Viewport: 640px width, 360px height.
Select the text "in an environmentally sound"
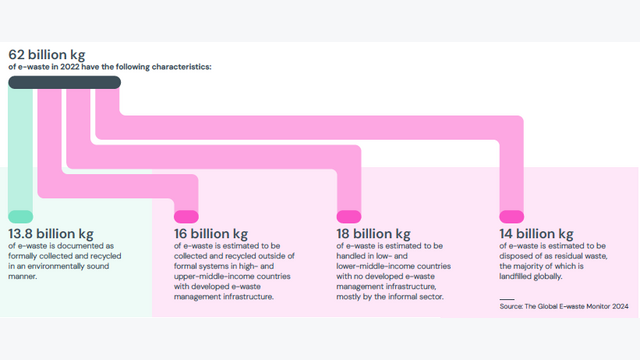click(58, 266)
